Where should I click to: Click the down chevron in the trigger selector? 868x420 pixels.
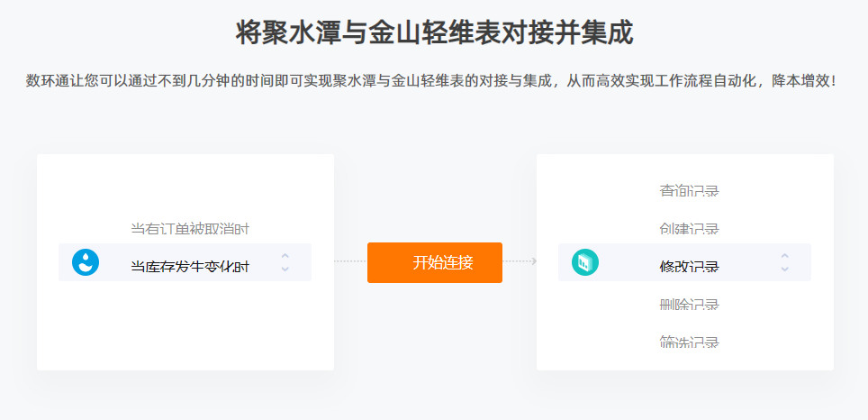click(285, 269)
